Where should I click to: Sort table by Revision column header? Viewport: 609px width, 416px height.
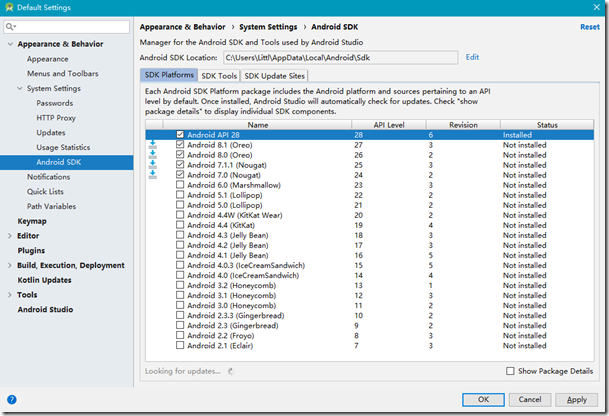[x=463, y=125]
